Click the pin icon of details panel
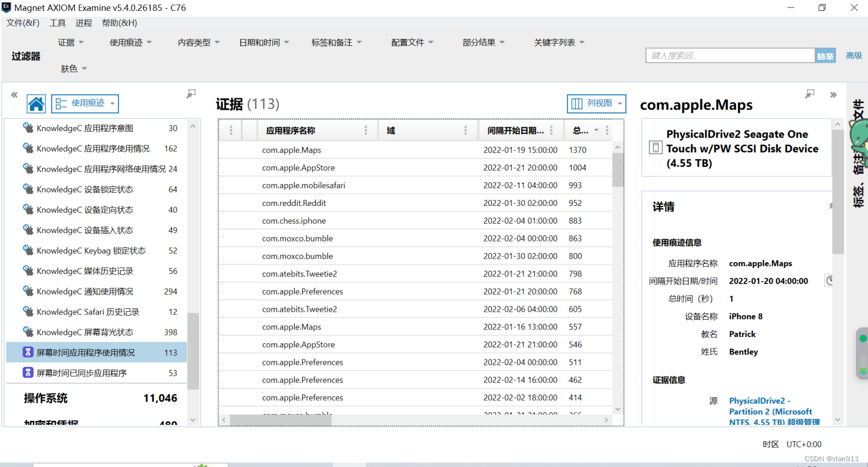The image size is (868, 467). coord(810,94)
